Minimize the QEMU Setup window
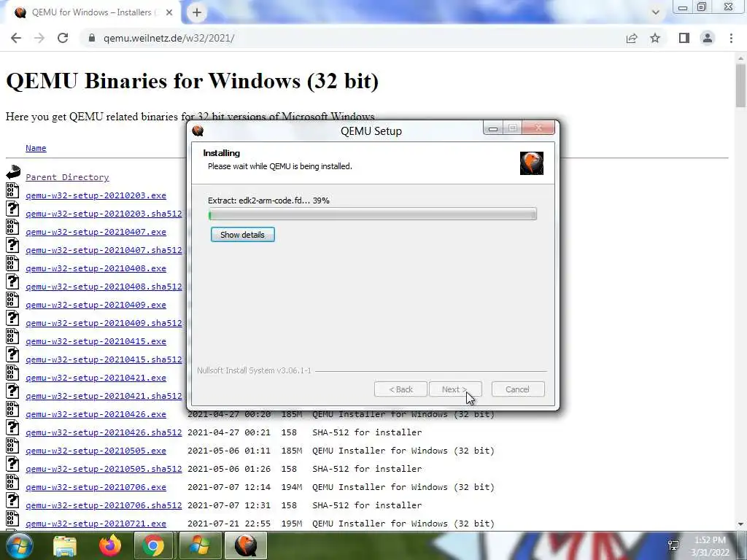747x560 pixels. point(493,128)
